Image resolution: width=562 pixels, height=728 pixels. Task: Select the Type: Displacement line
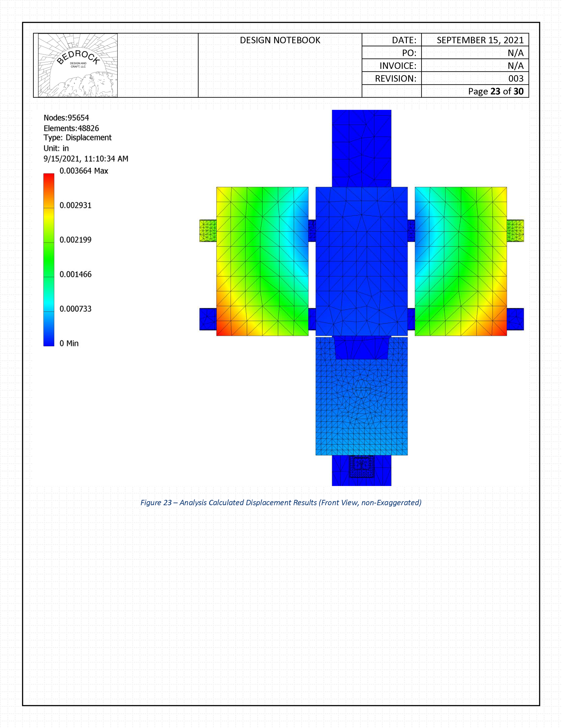77,138
